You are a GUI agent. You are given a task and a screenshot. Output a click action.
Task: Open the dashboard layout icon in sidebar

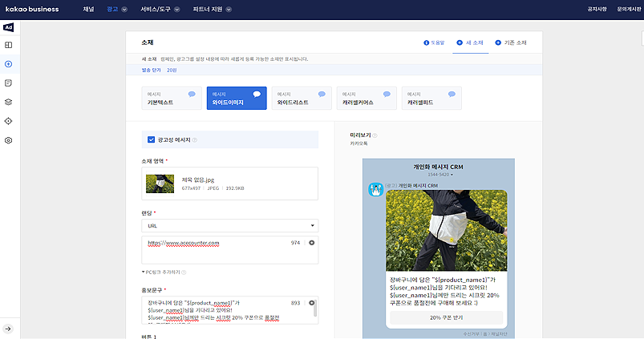click(8, 46)
